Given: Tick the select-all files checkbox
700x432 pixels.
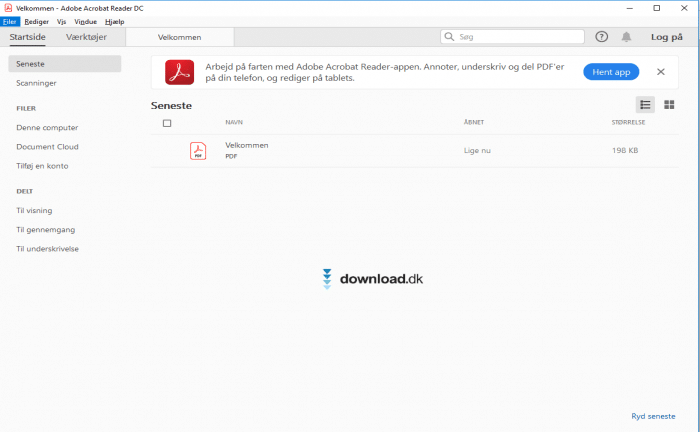Looking at the screenshot, I should coord(167,123).
